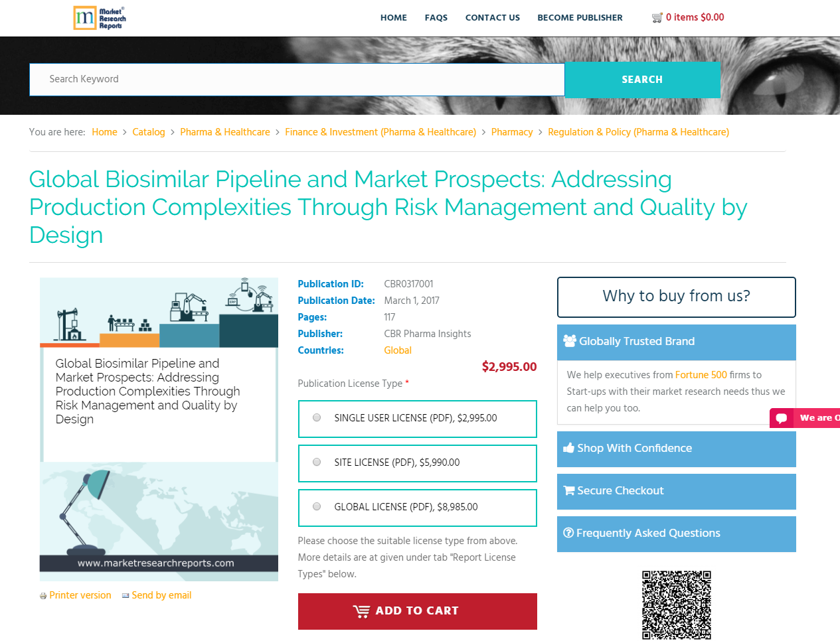Click the Search Keyword input field
This screenshot has width=840, height=641.
click(297, 80)
